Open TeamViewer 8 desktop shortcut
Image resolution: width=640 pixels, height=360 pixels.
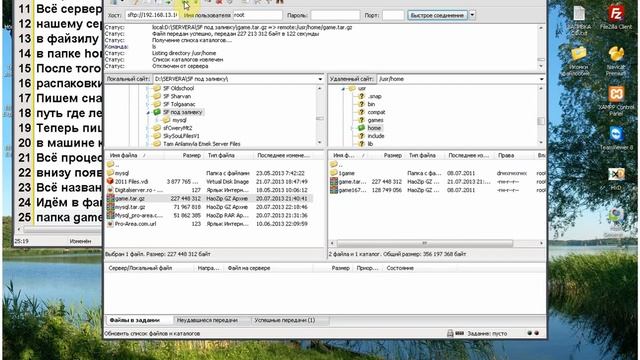(x=616, y=138)
